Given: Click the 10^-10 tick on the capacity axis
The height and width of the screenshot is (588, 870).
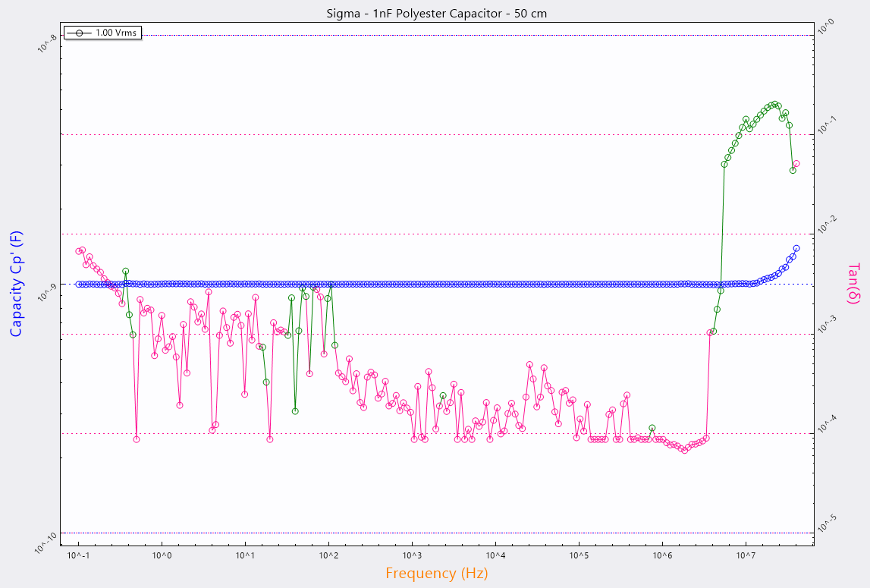Looking at the screenshot, I should pos(47,539).
